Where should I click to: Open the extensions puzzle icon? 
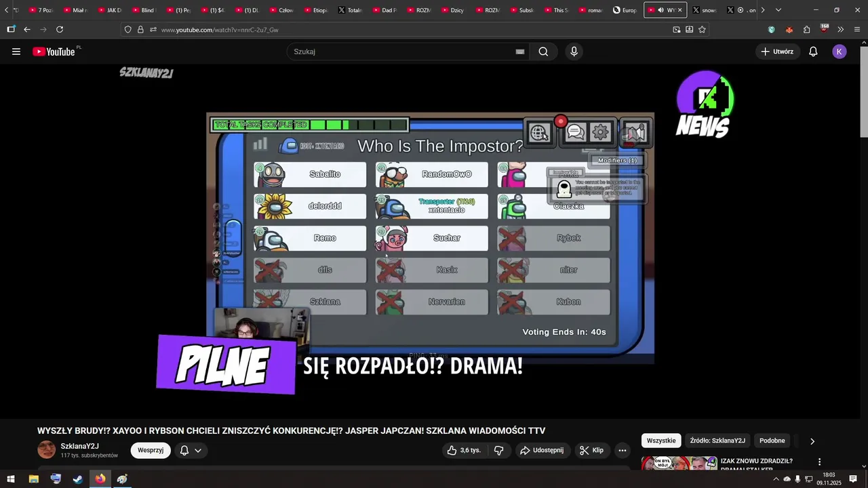pyautogui.click(x=807, y=29)
